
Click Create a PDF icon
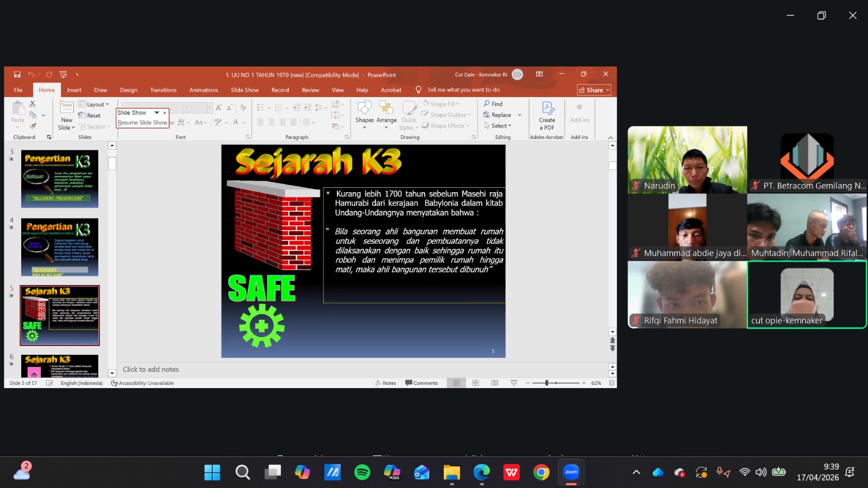pyautogui.click(x=547, y=109)
